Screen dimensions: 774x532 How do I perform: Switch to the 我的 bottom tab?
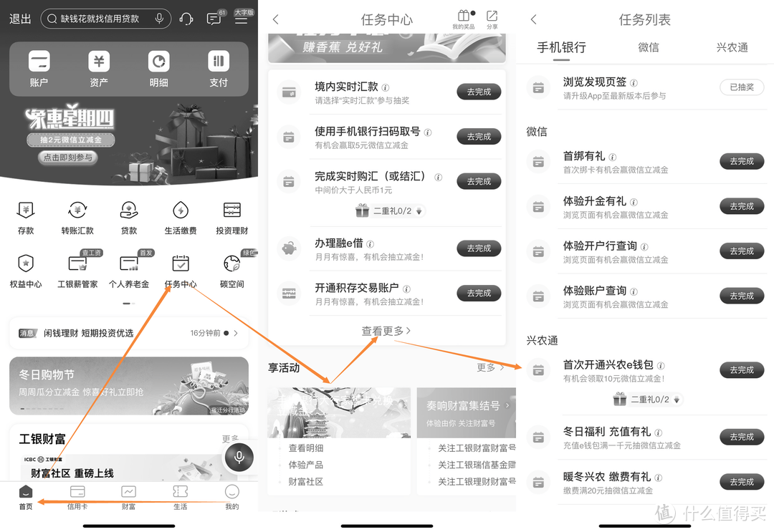tap(232, 496)
